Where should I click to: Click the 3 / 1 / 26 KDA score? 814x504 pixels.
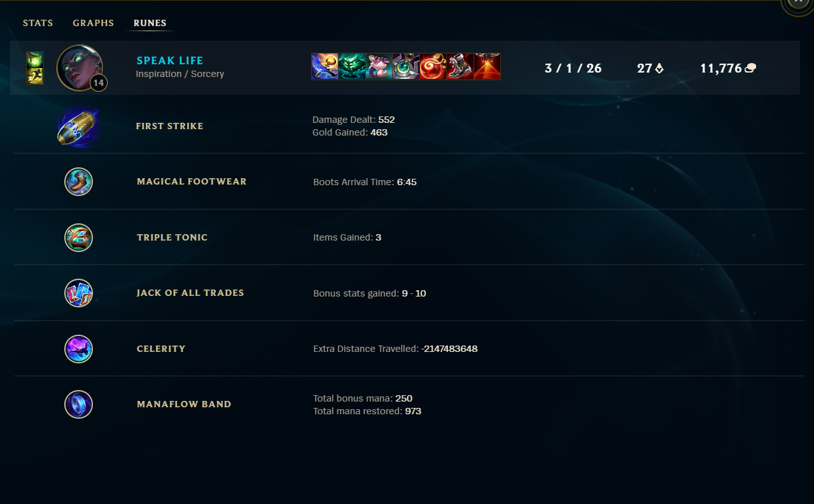[573, 68]
